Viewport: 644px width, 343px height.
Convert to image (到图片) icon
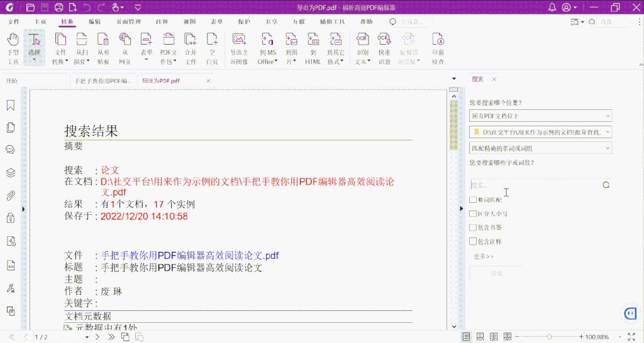(291, 40)
